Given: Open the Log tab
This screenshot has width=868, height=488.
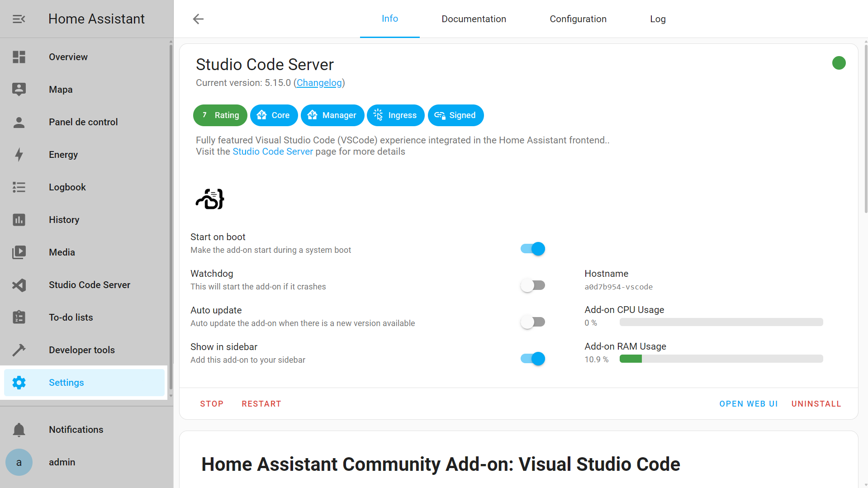Looking at the screenshot, I should coord(658,19).
